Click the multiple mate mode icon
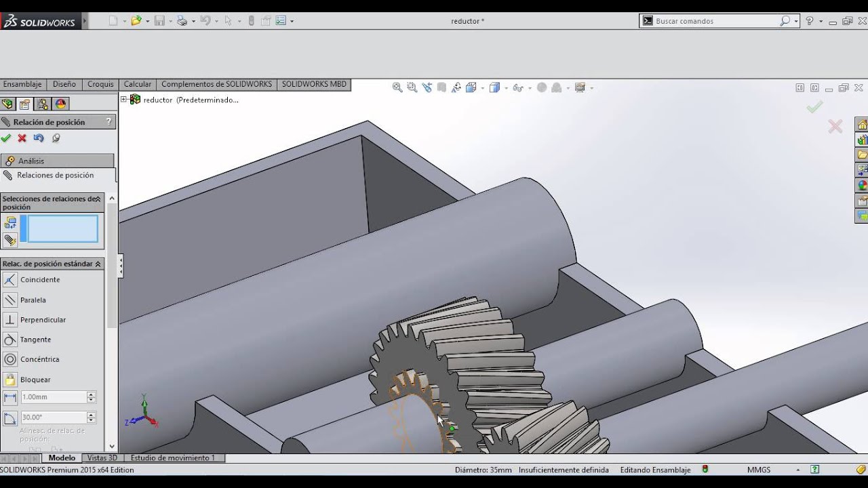868x488 pixels. click(x=10, y=240)
